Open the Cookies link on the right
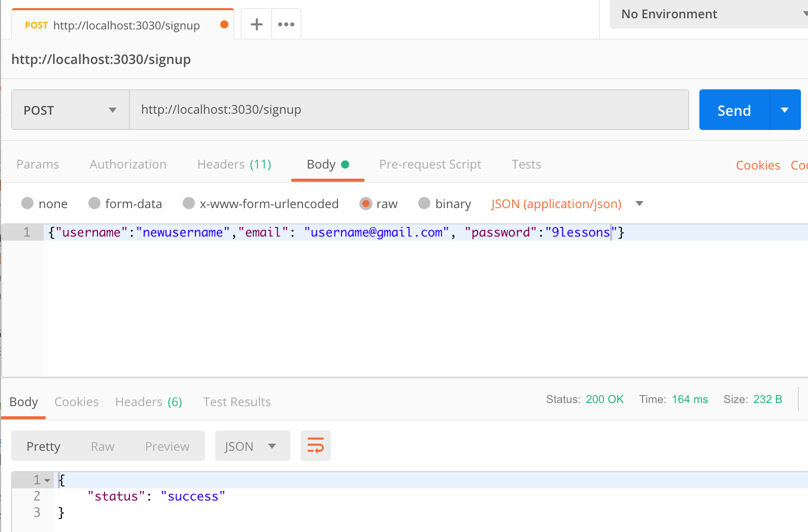Screen dimensions: 808x532 pos(758,165)
